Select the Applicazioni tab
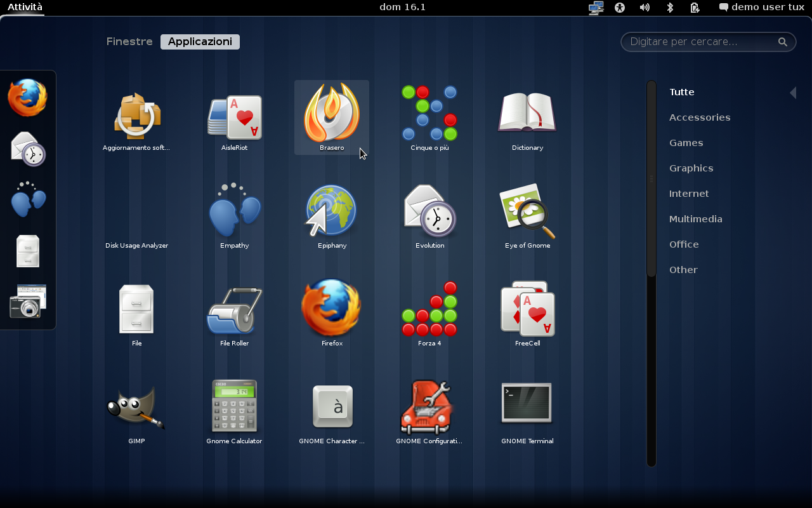The width and height of the screenshot is (812, 508). [200, 41]
